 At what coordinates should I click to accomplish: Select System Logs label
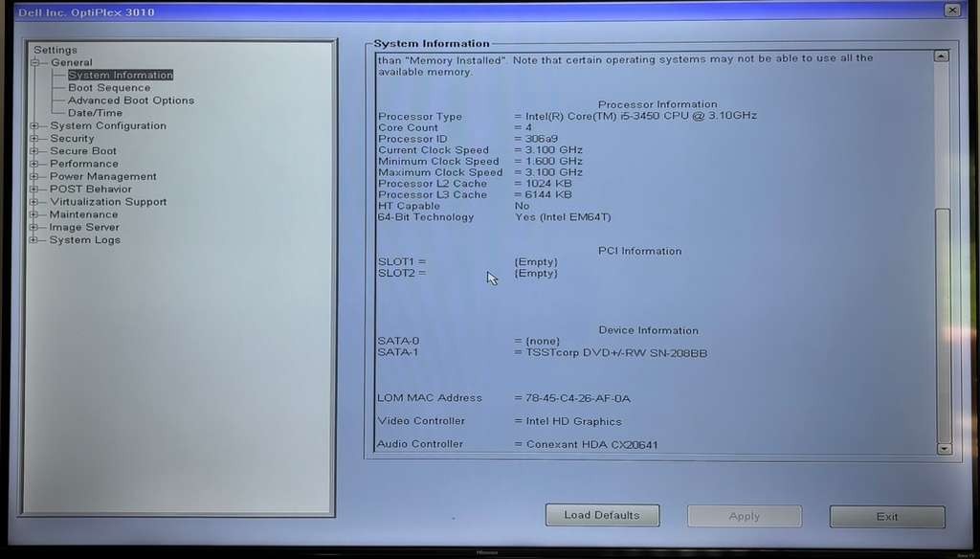(85, 240)
